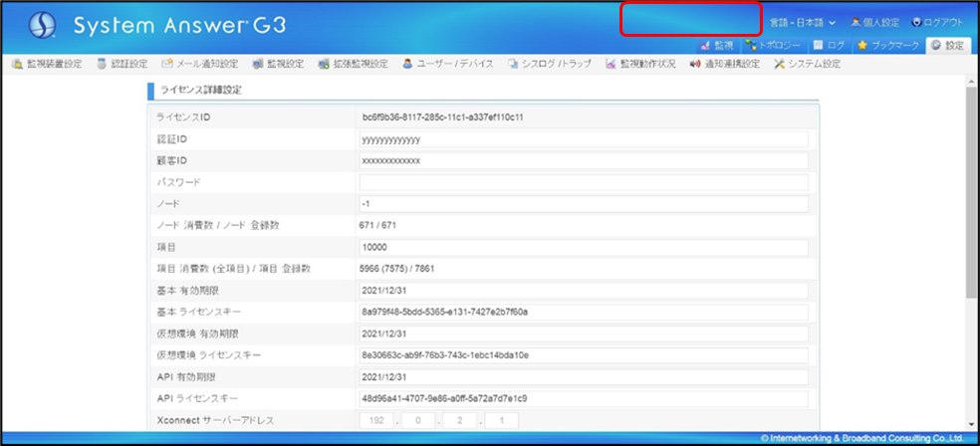Open 通知連携設定 page
This screenshot has height=446, width=980.
tap(724, 64)
